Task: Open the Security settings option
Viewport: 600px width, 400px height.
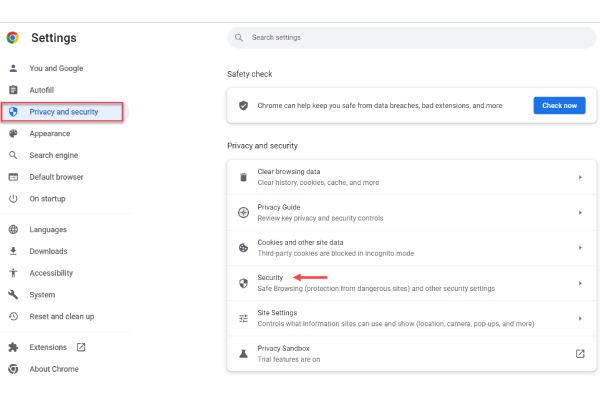Action: pos(411,283)
